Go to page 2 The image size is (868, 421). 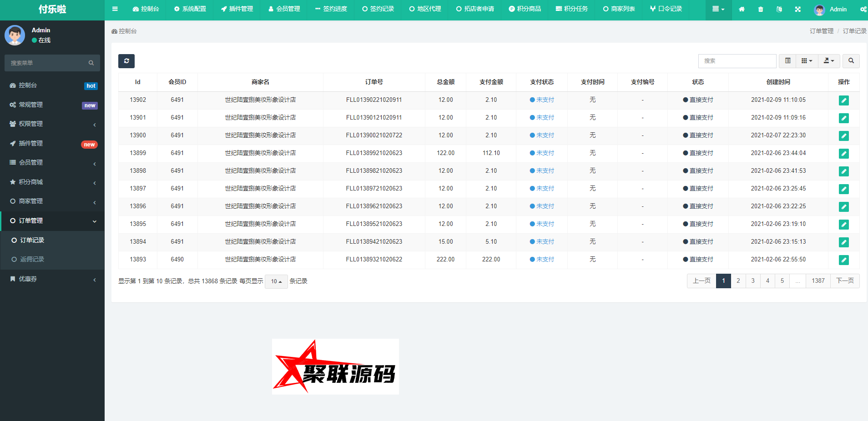[x=738, y=281]
